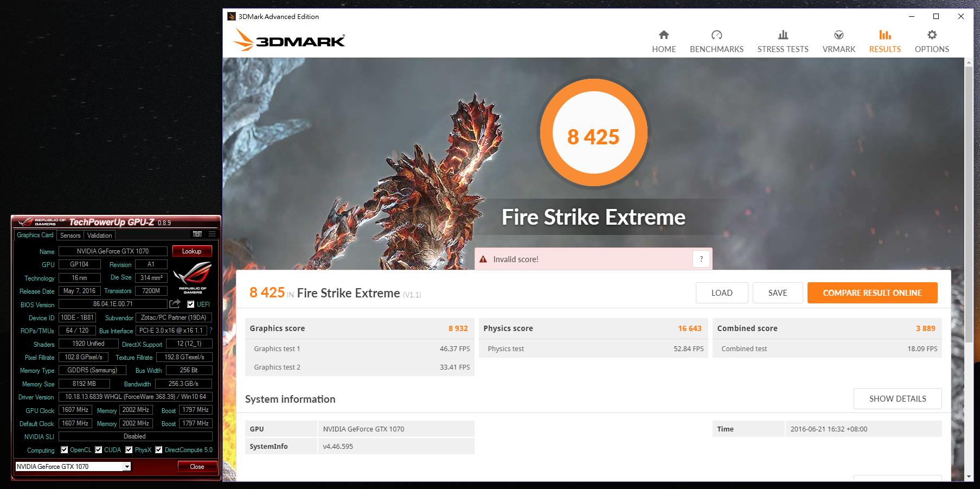Toggle the PhysX checkbox
Screen dimensions: 980x489
pos(129,450)
